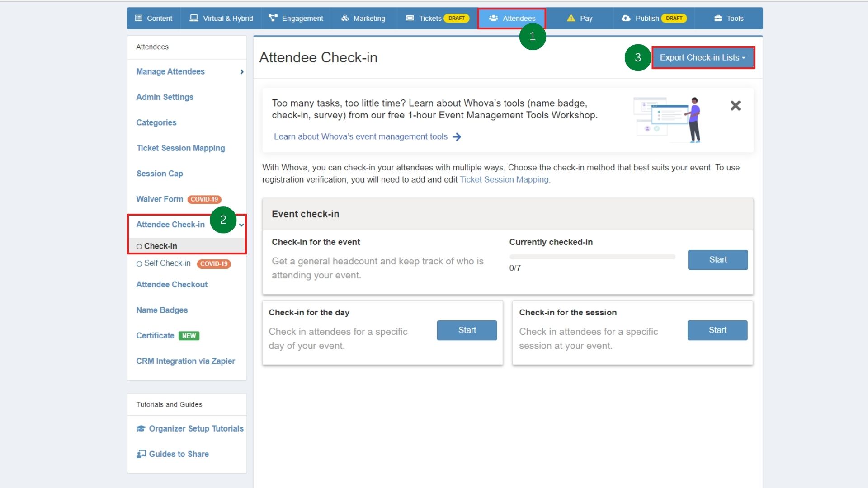Click the Content book icon
This screenshot has height=488, width=868.
coord(139,18)
